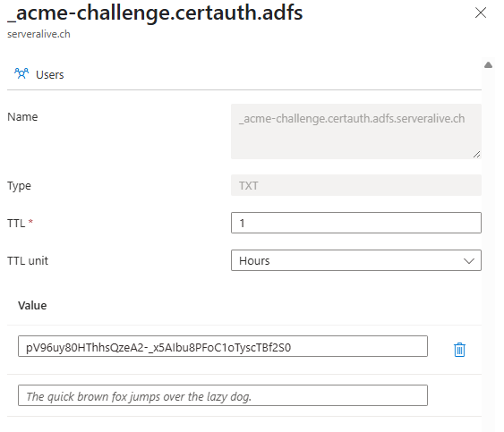Click the empty new value placeholder field

pyautogui.click(x=222, y=395)
